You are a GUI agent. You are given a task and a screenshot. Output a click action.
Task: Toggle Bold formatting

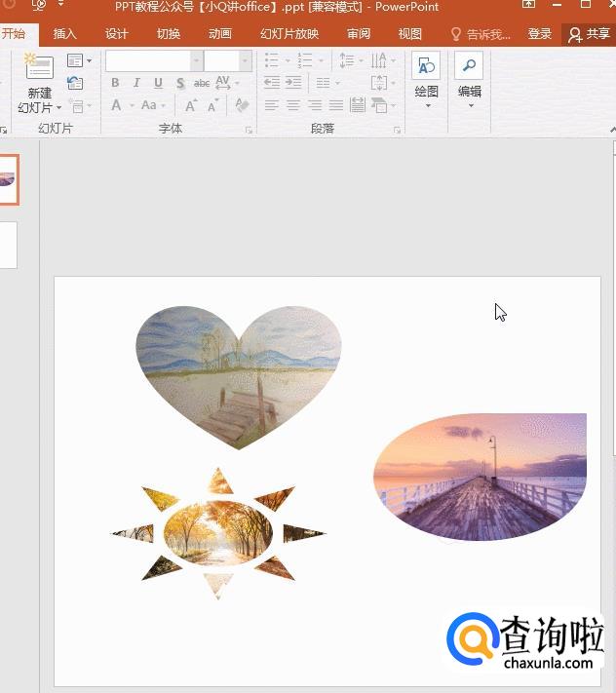click(115, 83)
